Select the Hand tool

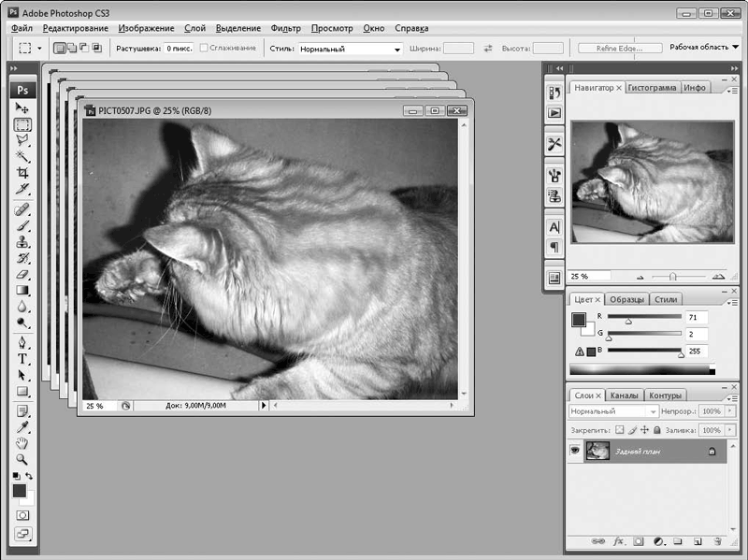(x=22, y=443)
